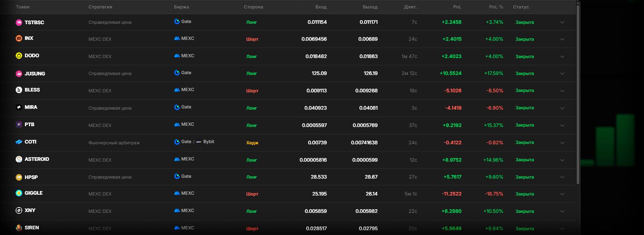The width and height of the screenshot is (644, 235).
Task: Click the Статус column header
Action: [x=521, y=7]
